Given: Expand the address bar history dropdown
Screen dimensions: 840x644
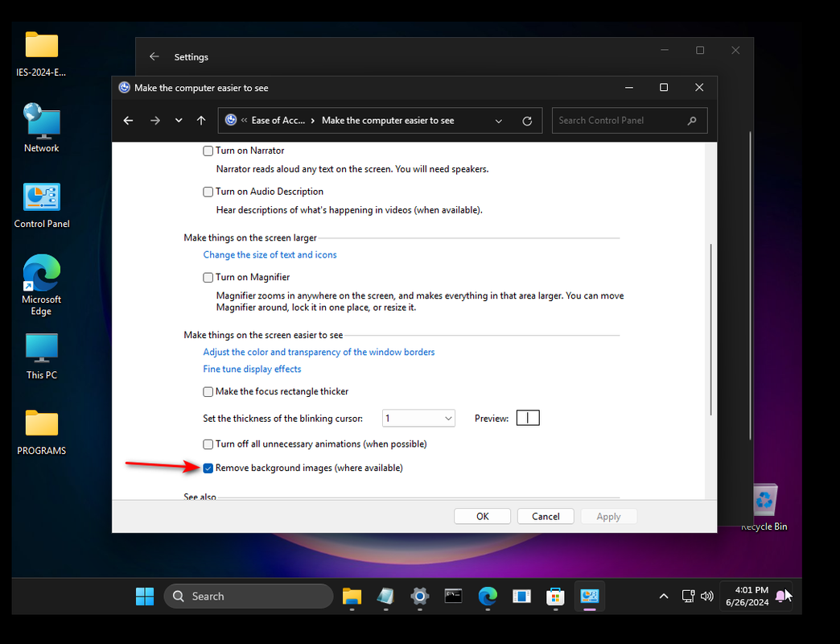Looking at the screenshot, I should 499,121.
